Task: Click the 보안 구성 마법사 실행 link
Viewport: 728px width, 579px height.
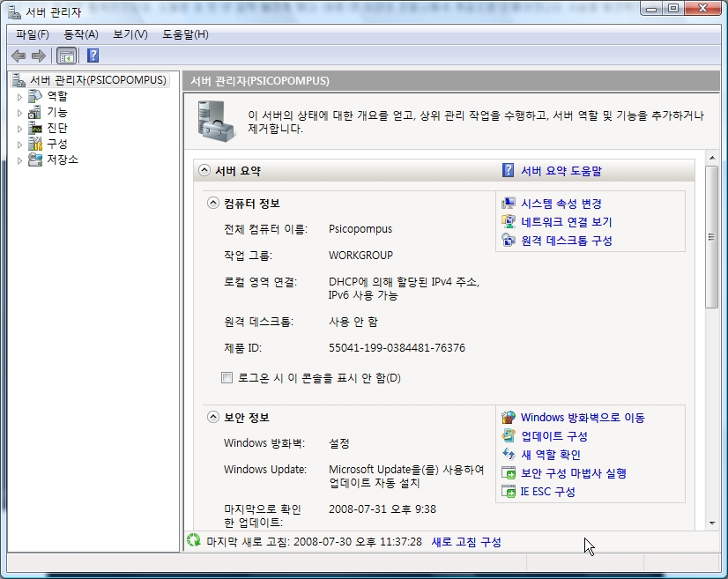Action: point(574,473)
